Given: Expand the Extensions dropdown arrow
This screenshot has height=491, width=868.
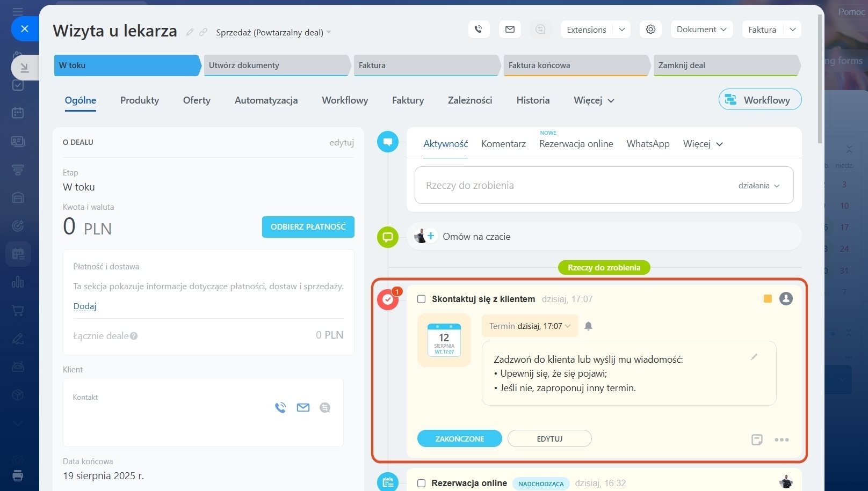Looking at the screenshot, I should click(621, 30).
